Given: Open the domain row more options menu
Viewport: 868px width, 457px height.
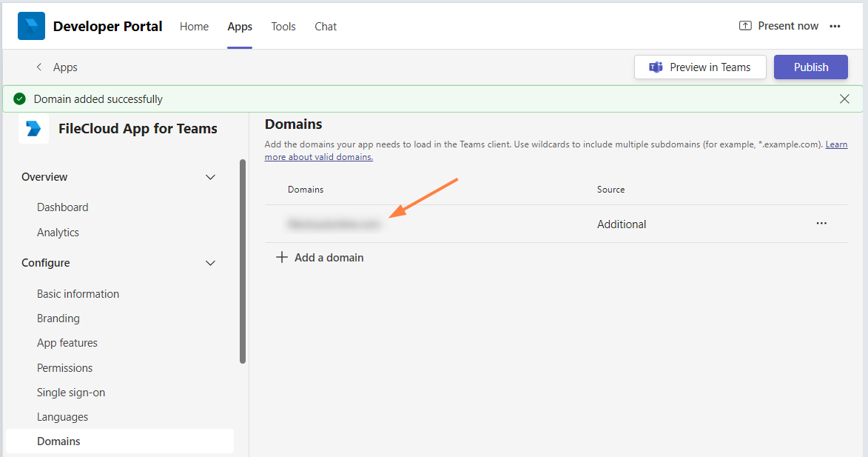Looking at the screenshot, I should click(821, 224).
